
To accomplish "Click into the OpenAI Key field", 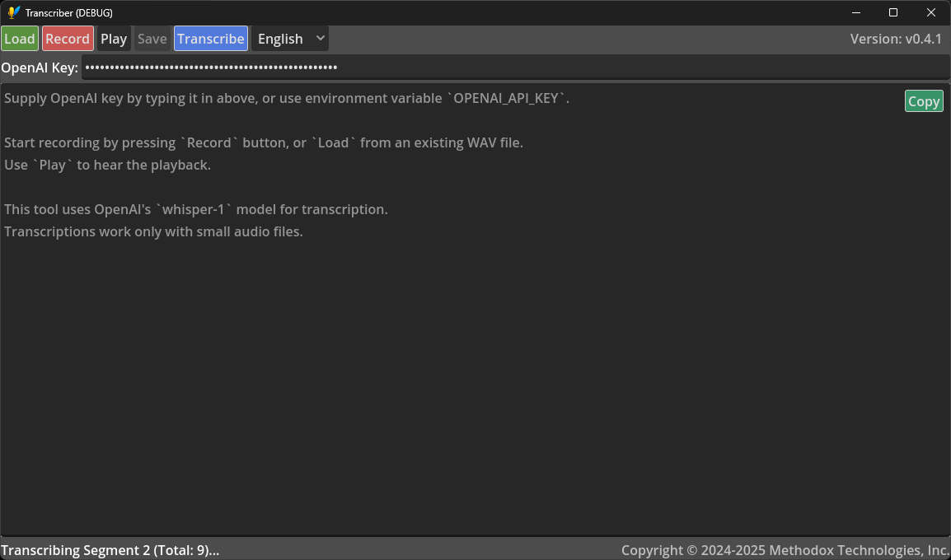I will (x=516, y=68).
